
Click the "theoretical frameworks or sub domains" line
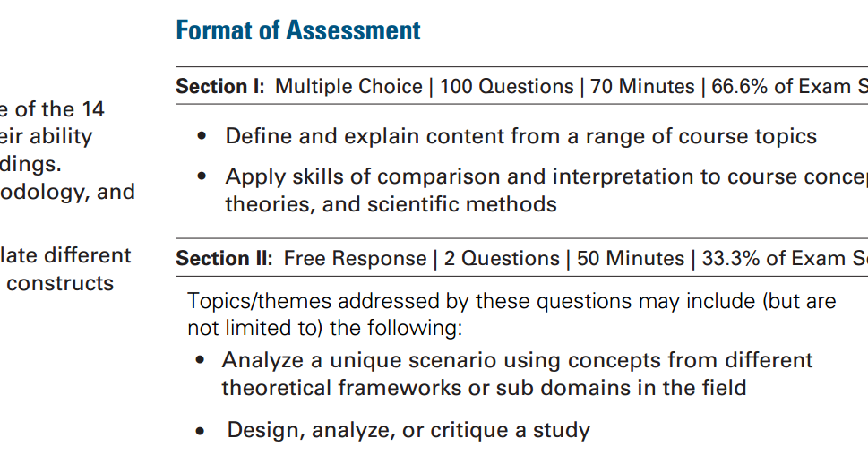484,388
